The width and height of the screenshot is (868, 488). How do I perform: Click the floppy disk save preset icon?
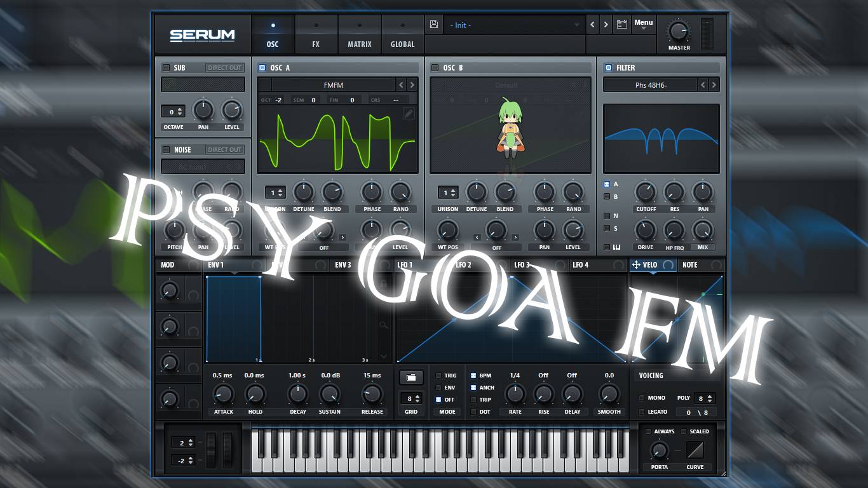pos(434,25)
